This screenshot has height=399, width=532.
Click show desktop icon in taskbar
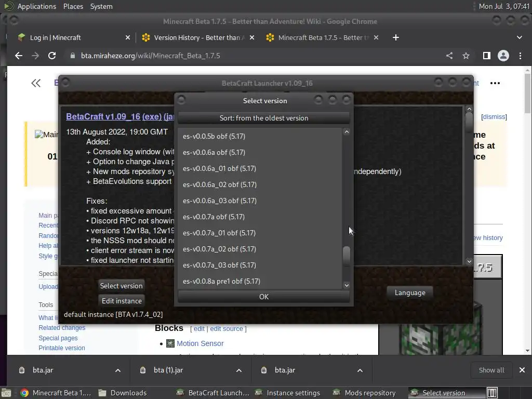(x=6, y=393)
